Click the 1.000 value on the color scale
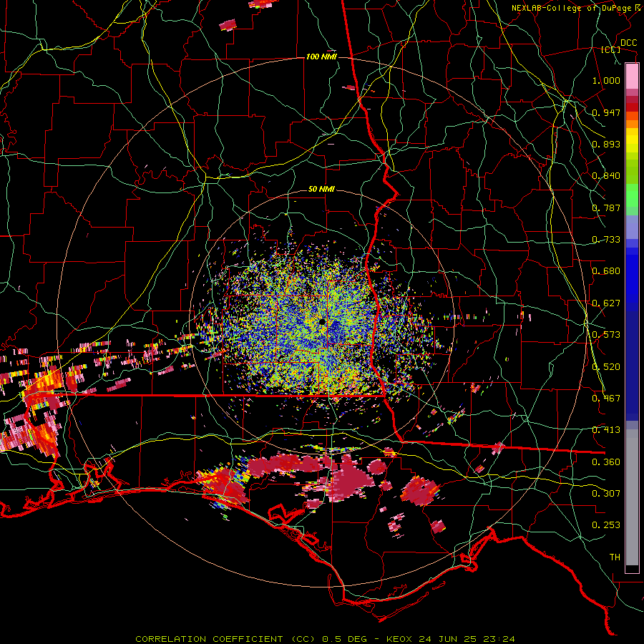This screenshot has width=644, height=644. coord(606,80)
